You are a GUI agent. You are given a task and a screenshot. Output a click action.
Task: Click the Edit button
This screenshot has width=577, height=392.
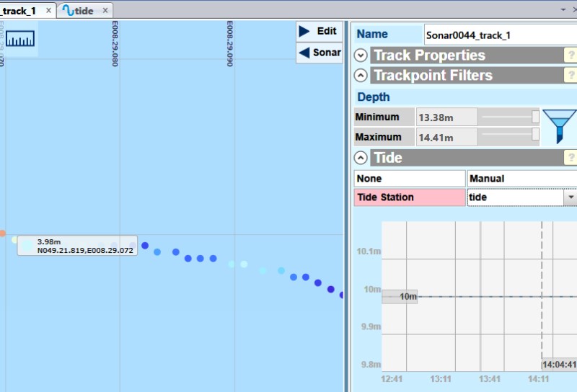[319, 31]
